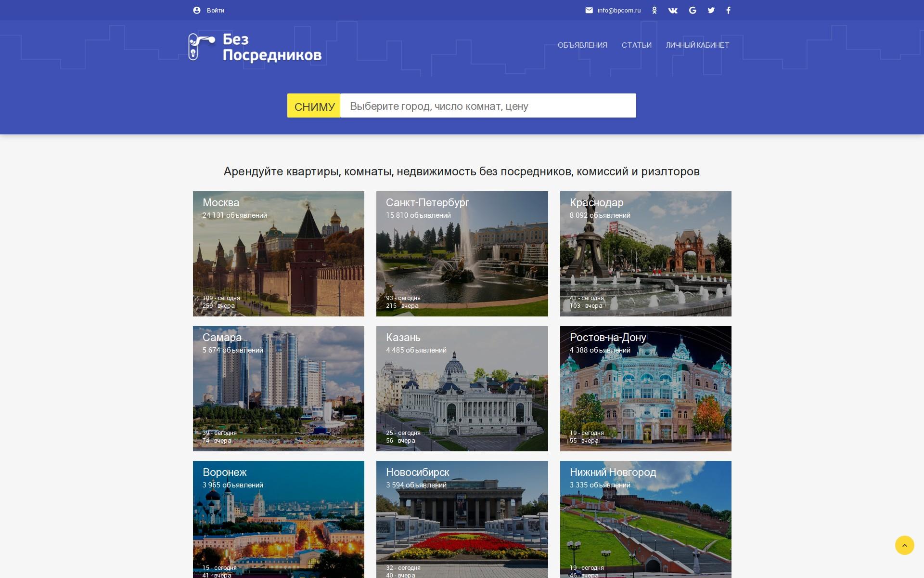Open the Google social icon

693,10
